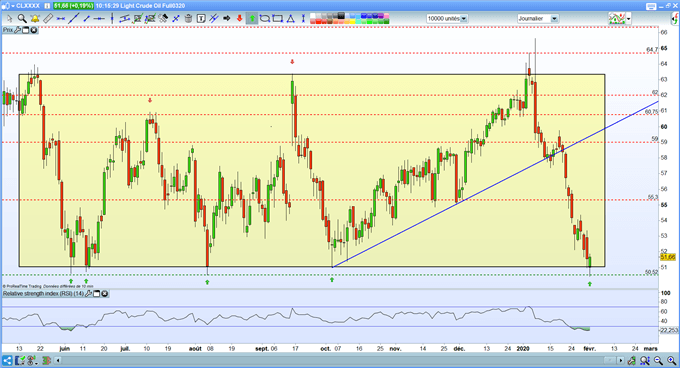Pick the short line segment tool
This screenshot has width=680, height=368.
click(x=86, y=19)
